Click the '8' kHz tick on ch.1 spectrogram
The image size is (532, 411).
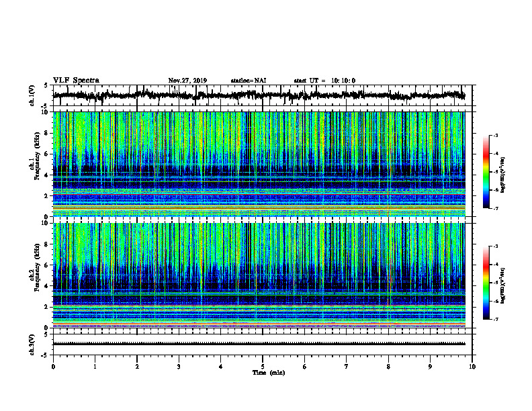(x=47, y=133)
